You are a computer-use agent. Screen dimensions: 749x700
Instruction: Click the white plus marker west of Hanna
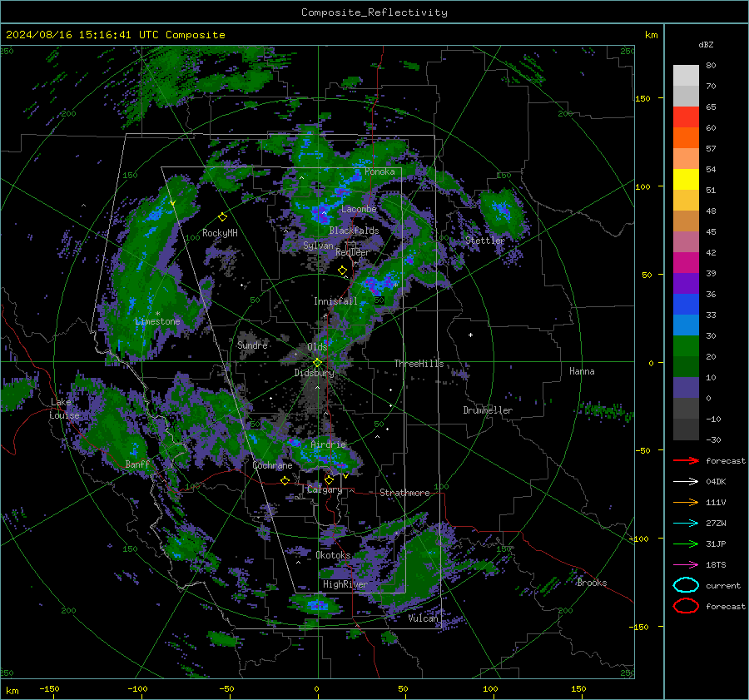[470, 335]
